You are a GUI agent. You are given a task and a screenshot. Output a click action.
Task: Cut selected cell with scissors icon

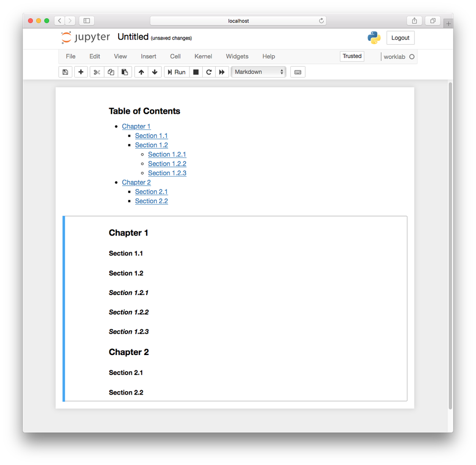coord(97,72)
